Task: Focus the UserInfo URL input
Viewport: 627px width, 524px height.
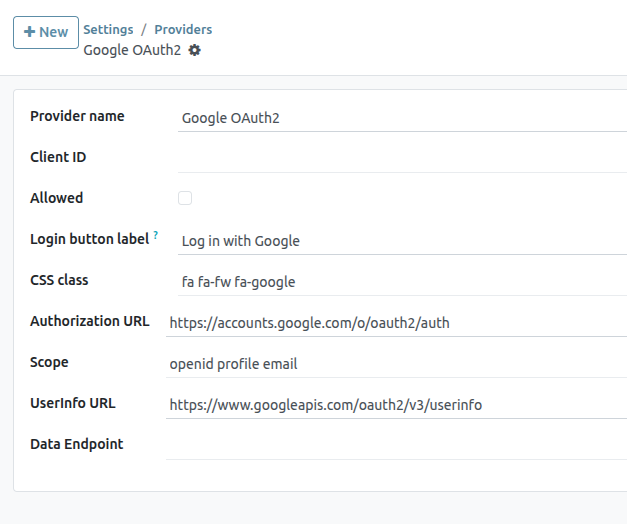Action: 395,405
